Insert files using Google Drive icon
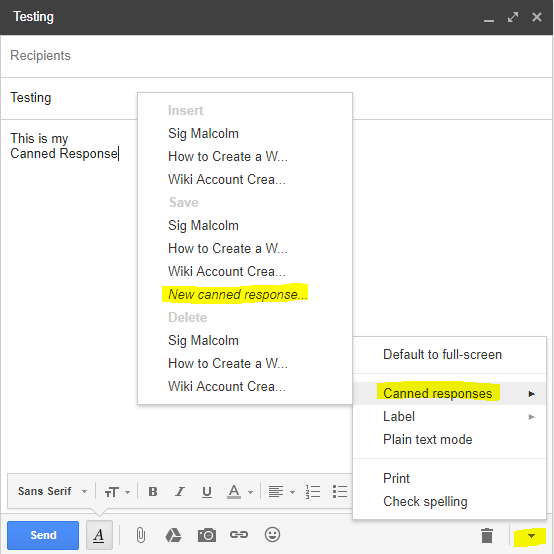This screenshot has width=554, height=554. [173, 535]
